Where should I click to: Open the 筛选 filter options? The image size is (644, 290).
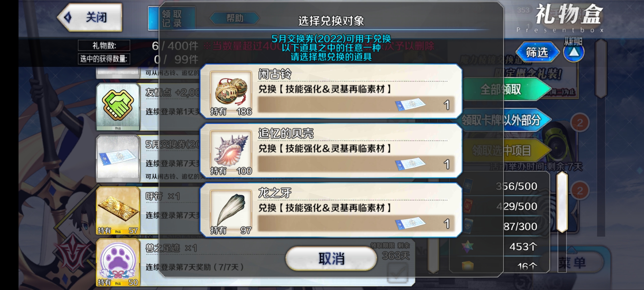coord(537,52)
